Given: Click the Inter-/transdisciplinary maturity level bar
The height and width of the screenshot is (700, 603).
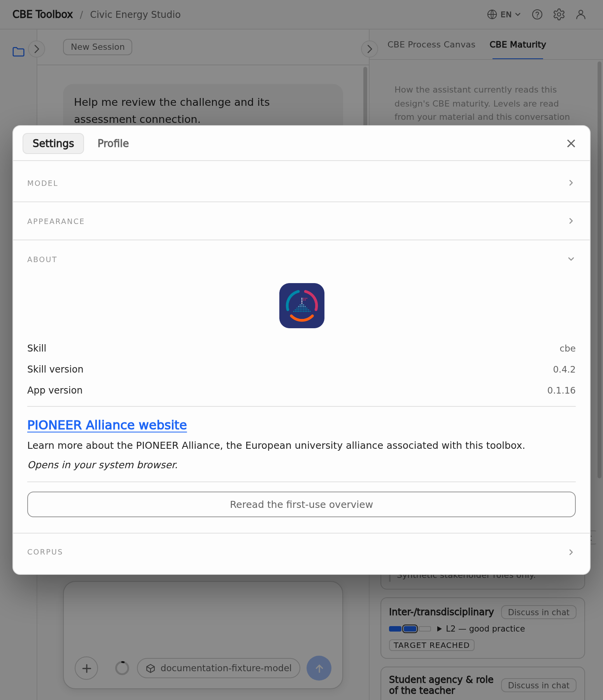Looking at the screenshot, I should point(410,629).
